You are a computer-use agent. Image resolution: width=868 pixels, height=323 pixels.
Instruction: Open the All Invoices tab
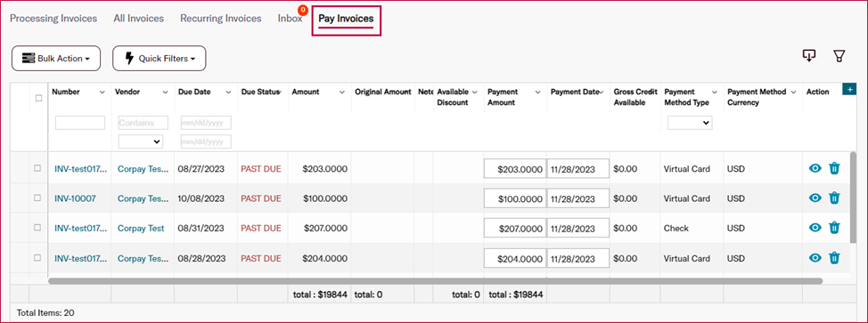[x=138, y=19]
